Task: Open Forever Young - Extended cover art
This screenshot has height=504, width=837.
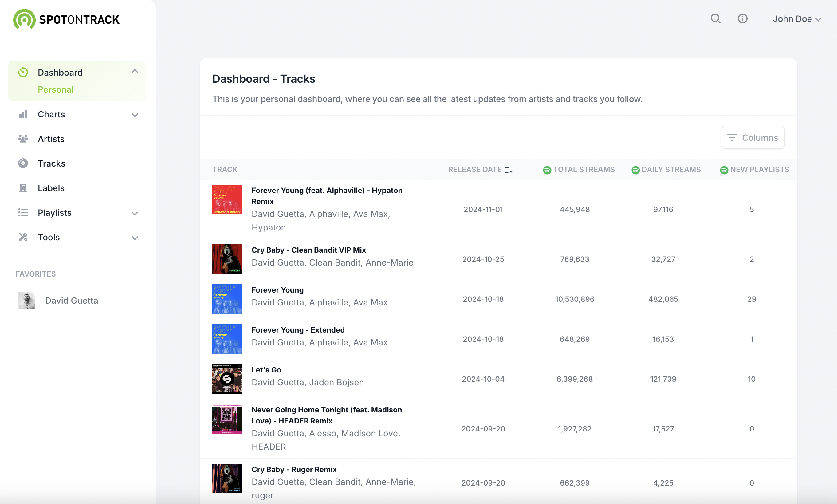Action: point(227,339)
